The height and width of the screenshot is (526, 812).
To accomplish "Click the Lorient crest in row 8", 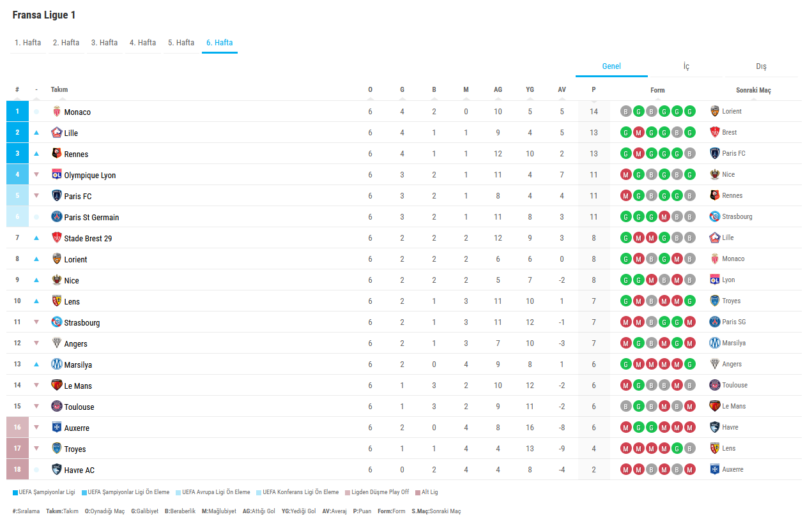I will pyautogui.click(x=57, y=259).
